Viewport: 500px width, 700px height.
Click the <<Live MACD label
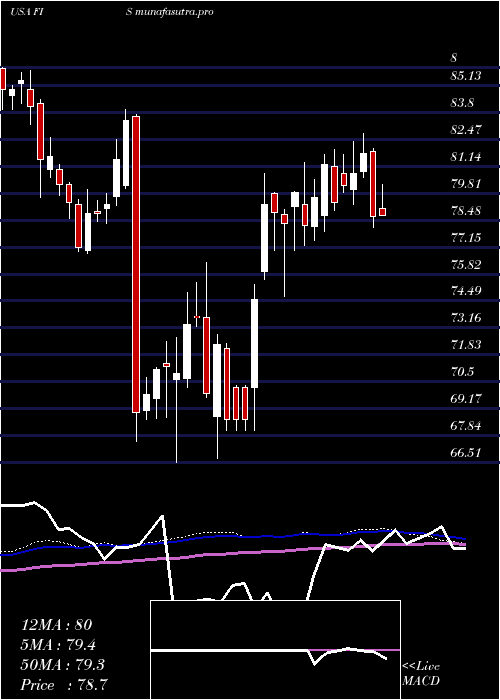tap(421, 674)
